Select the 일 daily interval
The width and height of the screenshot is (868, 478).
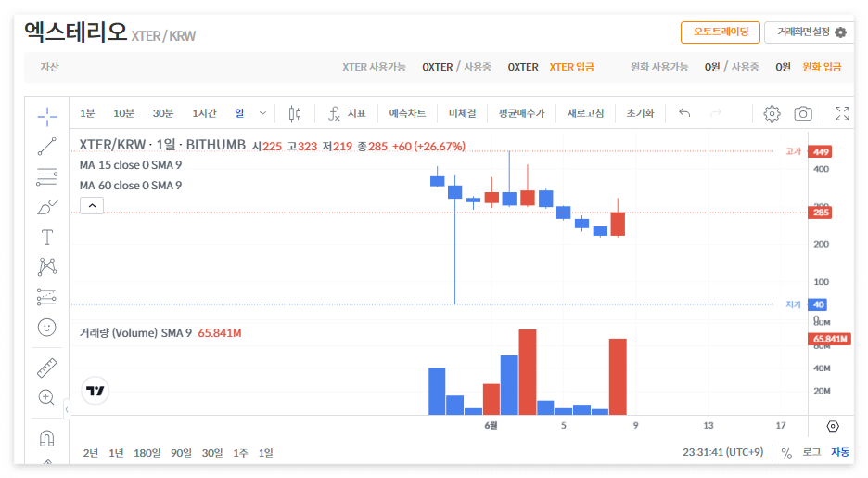point(239,113)
